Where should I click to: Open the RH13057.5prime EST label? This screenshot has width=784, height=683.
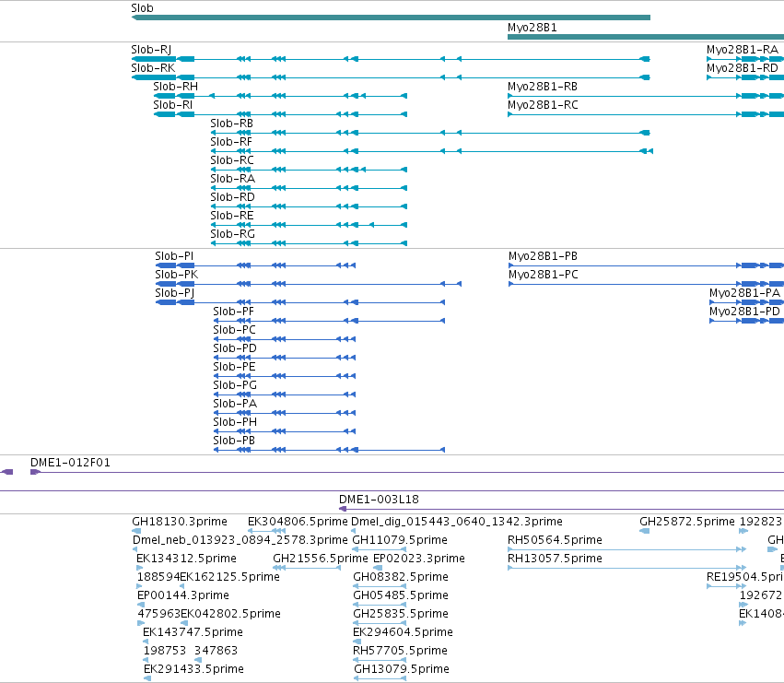point(555,559)
